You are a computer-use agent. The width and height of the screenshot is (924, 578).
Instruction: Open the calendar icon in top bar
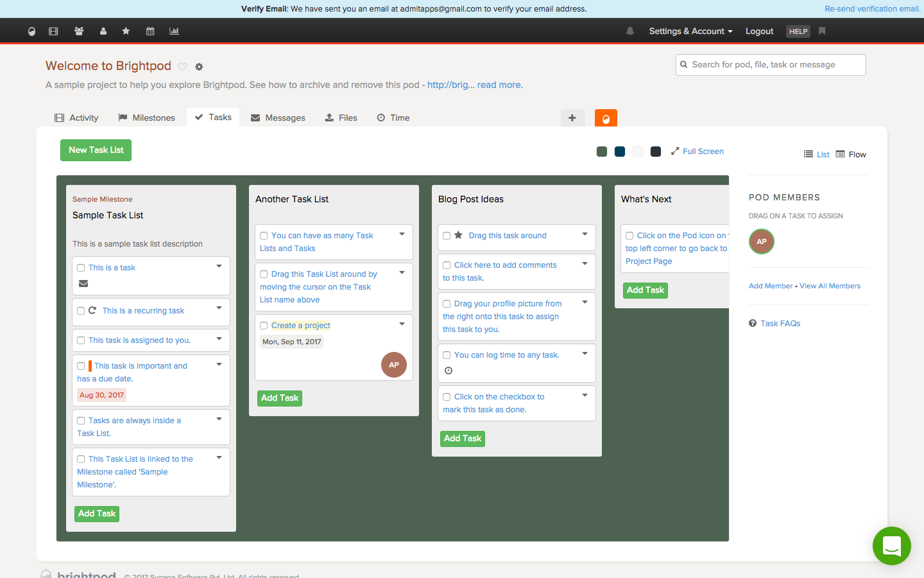click(x=150, y=31)
